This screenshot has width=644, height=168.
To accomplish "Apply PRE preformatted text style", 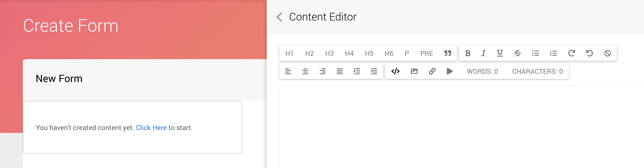I will click(x=426, y=53).
